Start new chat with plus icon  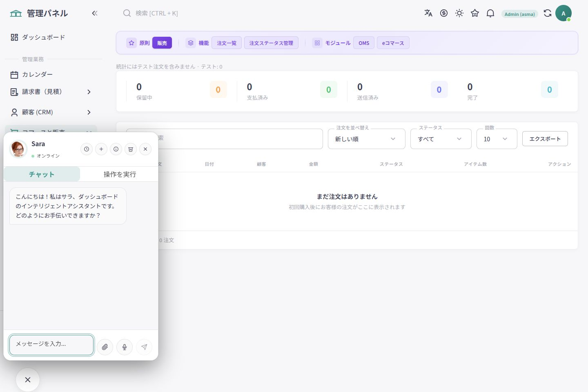[101, 149]
